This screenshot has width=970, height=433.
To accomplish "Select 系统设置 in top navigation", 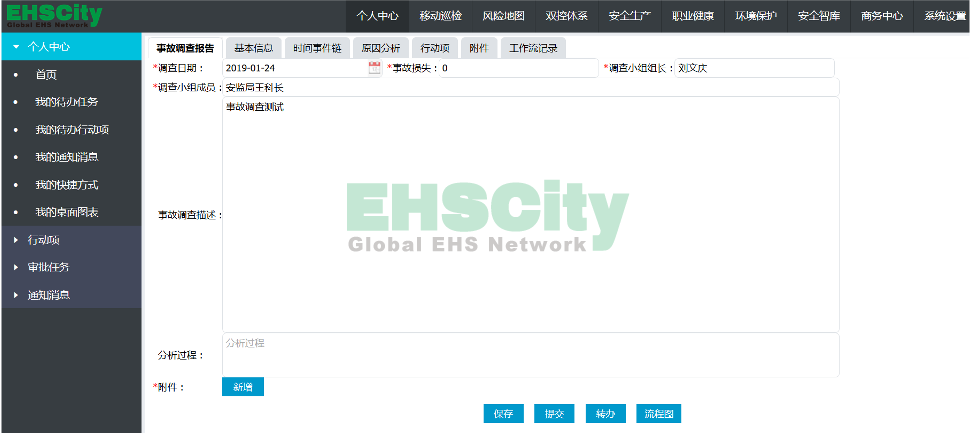I will coord(942,16).
